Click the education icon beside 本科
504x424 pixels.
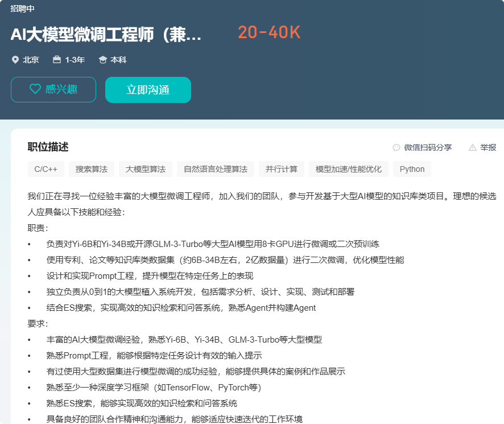102,59
